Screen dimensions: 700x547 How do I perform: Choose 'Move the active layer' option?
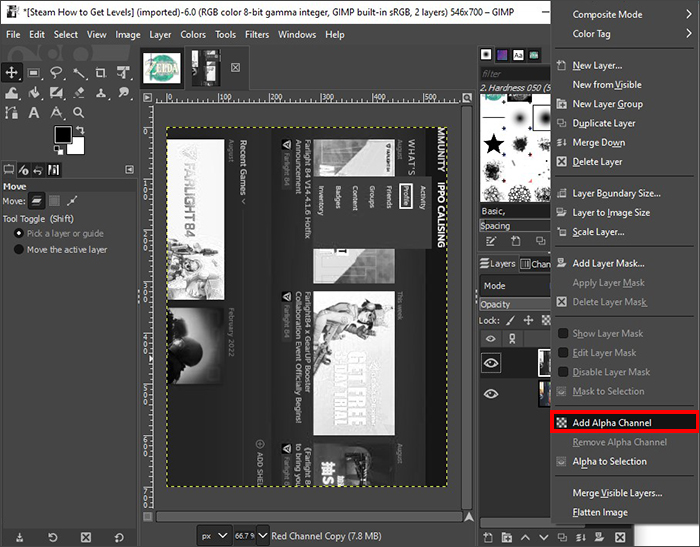[19, 249]
